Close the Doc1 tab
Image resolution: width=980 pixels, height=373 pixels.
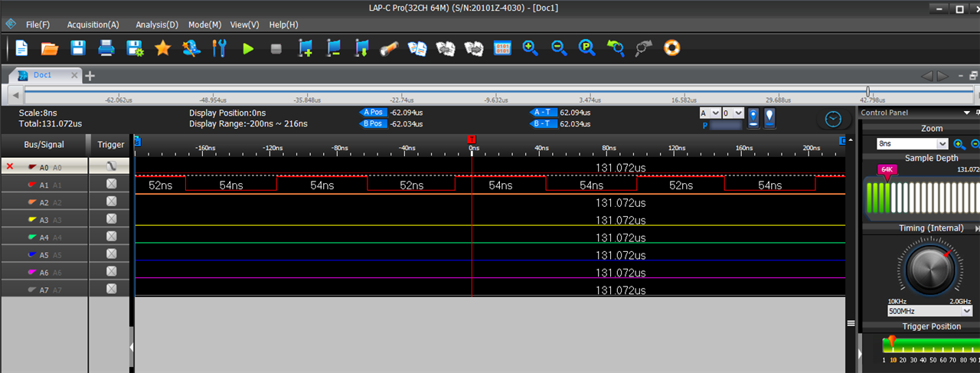[74, 75]
